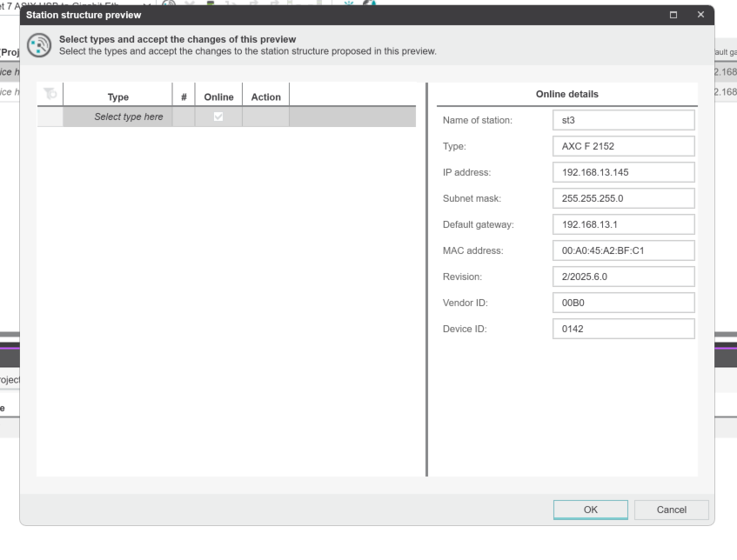Open the 'Select type here' dropdown cell
The width and height of the screenshot is (737, 560).
[117, 117]
